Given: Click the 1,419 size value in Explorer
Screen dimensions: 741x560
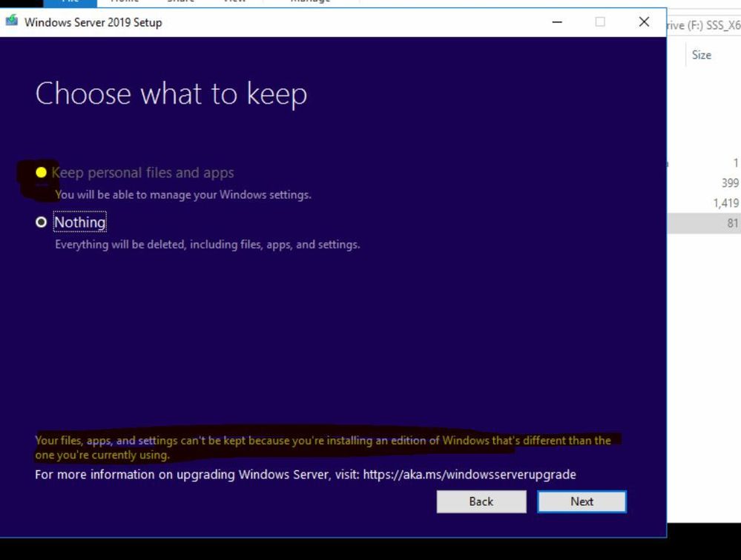Looking at the screenshot, I should 726,203.
